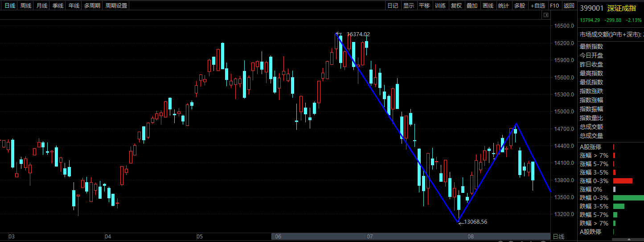Switch to the 月线 monthly chart

point(42,6)
